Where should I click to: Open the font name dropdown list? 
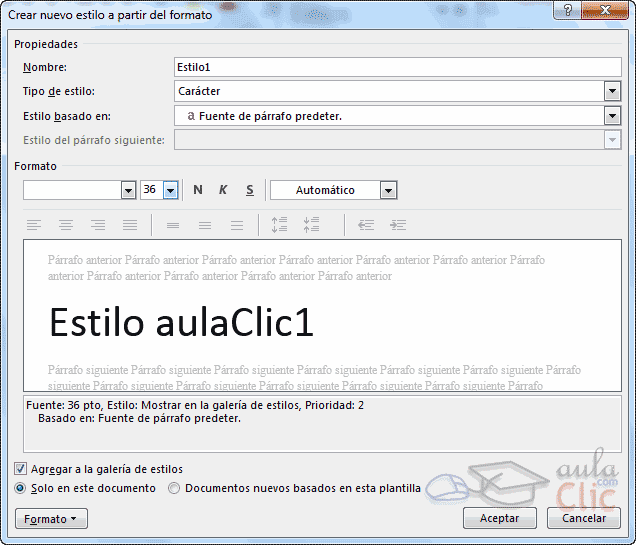(128, 190)
